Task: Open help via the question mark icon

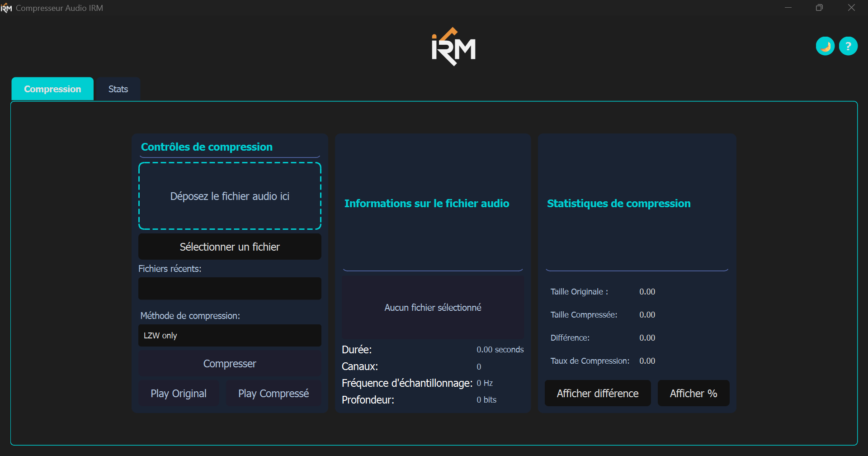Action: point(848,46)
